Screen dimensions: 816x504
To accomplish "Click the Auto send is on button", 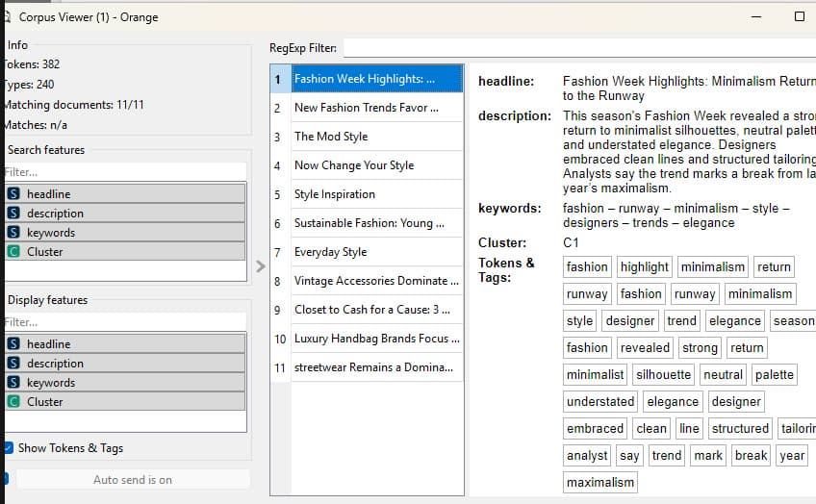I will (x=133, y=480).
